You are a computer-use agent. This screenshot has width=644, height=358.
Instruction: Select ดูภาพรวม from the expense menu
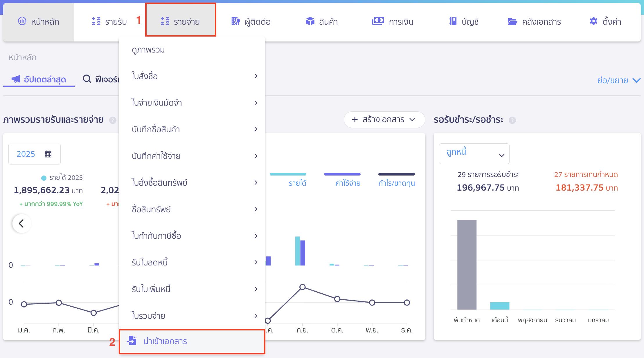click(147, 49)
